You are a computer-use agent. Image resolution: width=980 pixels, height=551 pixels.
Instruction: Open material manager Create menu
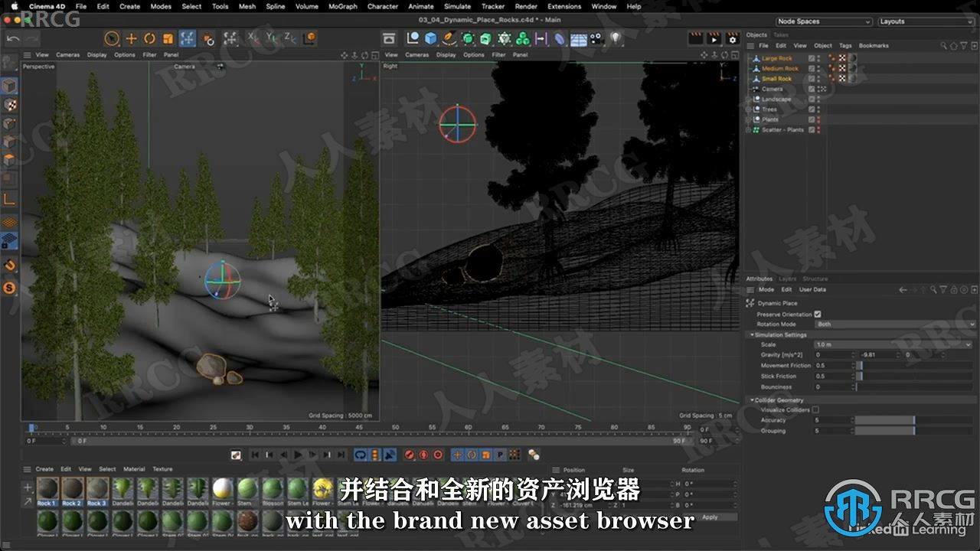click(44, 469)
